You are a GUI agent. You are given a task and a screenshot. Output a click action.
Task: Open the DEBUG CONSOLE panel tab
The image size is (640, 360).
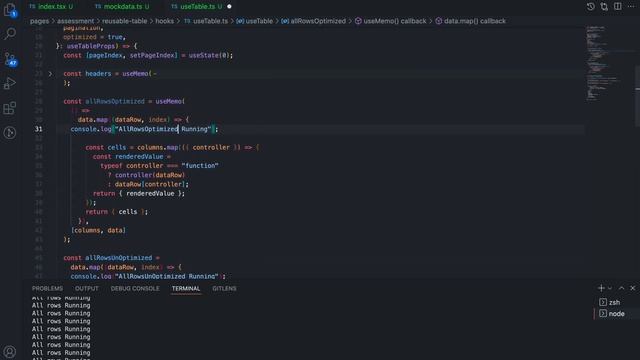pyautogui.click(x=135, y=288)
